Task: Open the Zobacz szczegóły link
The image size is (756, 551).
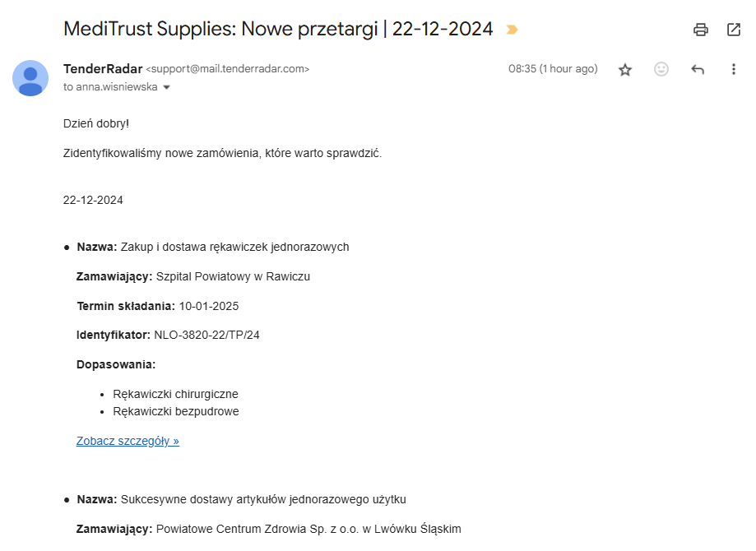Action: [127, 441]
